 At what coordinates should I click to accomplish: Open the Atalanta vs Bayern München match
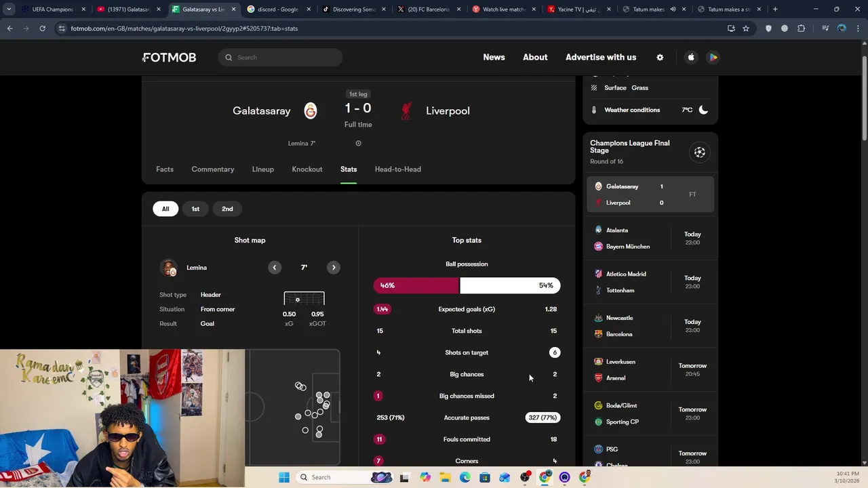650,239
